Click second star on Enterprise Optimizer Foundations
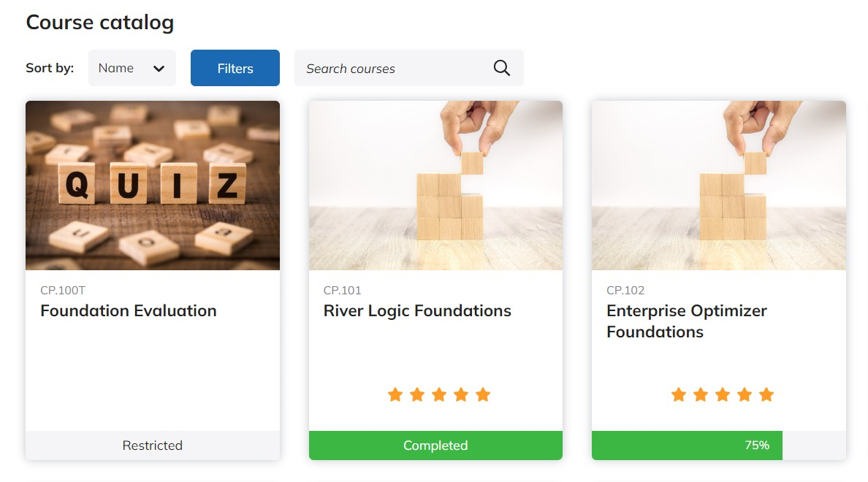This screenshot has width=868, height=482. (x=701, y=395)
